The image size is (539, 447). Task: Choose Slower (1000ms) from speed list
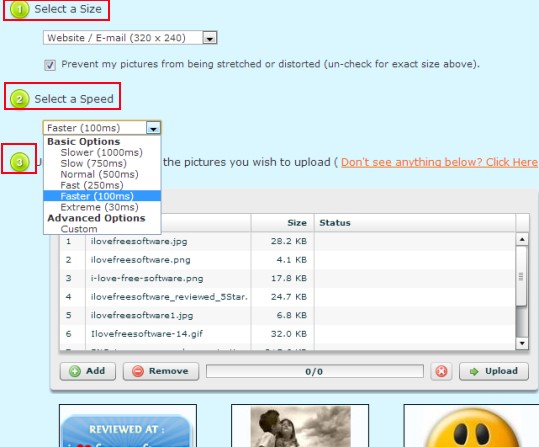coord(101,152)
